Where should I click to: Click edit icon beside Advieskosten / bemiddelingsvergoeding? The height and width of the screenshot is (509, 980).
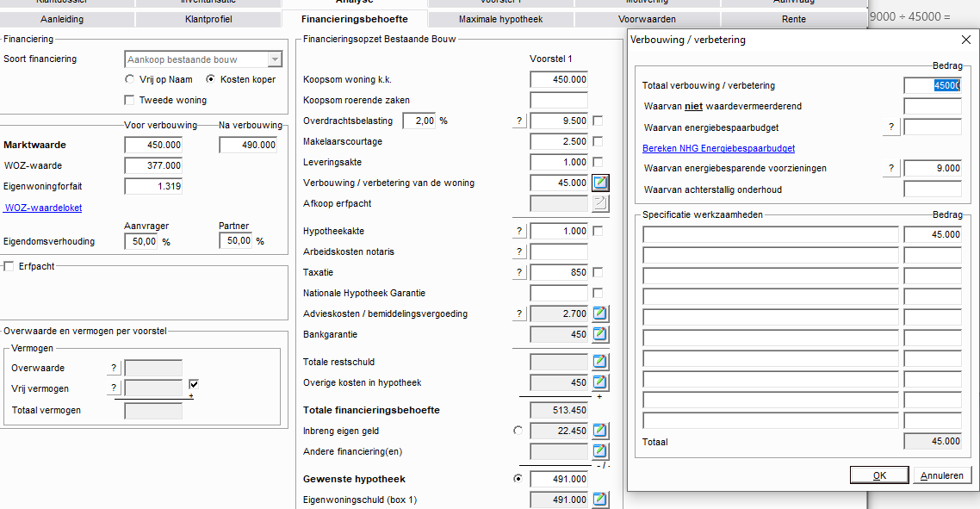[600, 313]
